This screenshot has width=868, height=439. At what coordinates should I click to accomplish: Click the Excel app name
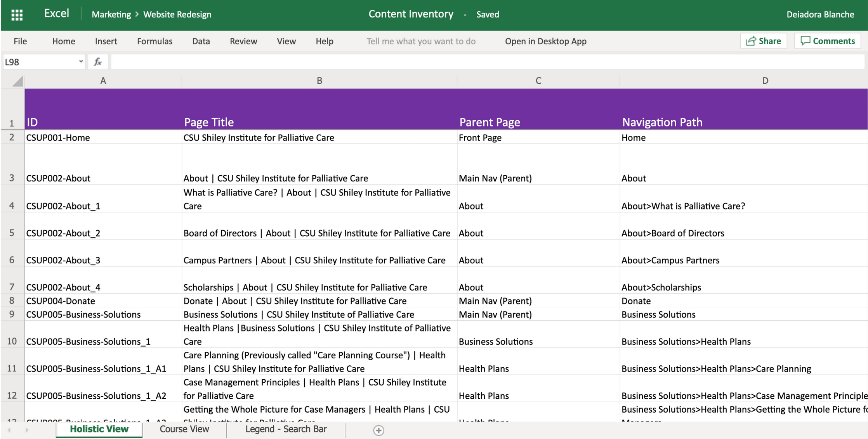coord(57,14)
